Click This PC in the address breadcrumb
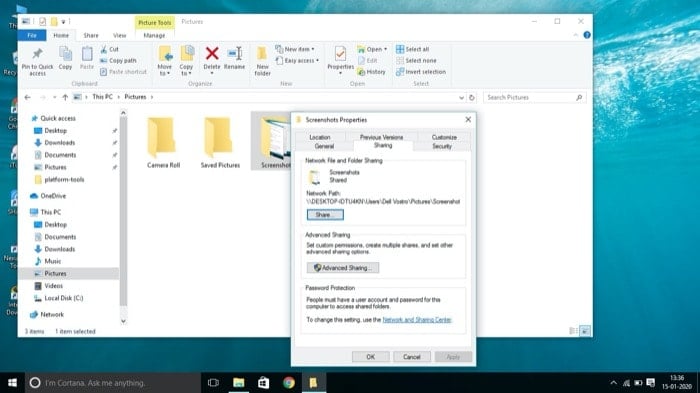 (x=102, y=97)
